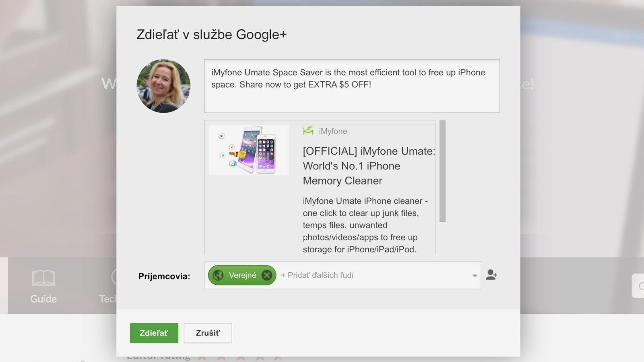Click the Zdieľať share button
This screenshot has width=644, height=362.
[154, 333]
